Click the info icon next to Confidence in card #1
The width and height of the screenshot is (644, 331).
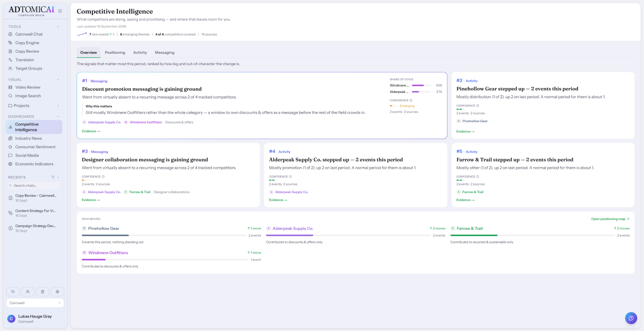[x=411, y=100]
